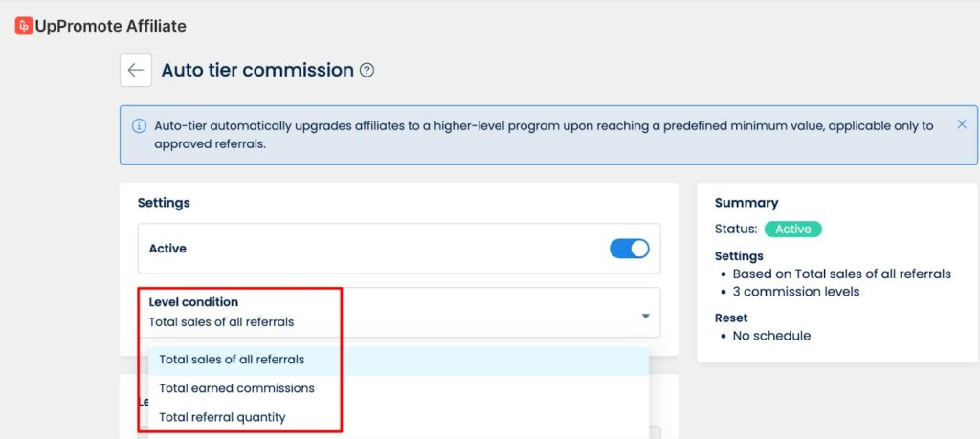Open help icon beside Auto tier commission

pos(367,70)
